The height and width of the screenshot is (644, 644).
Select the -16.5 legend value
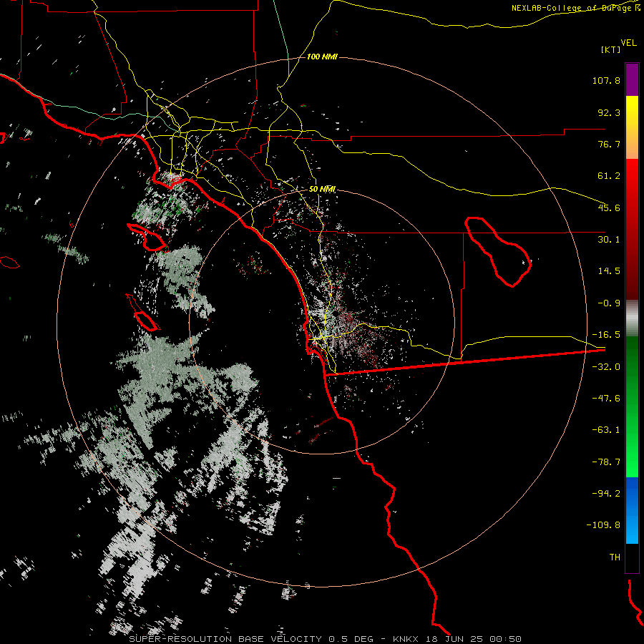point(606,335)
